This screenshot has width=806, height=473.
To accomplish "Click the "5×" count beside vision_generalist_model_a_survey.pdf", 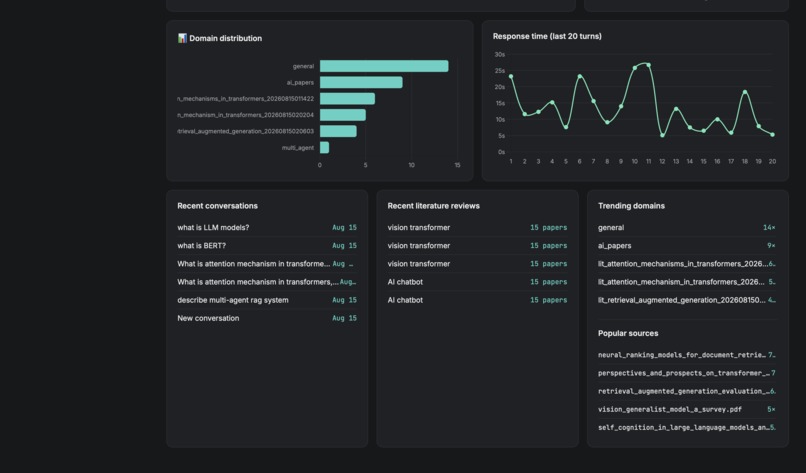I will click(771, 409).
